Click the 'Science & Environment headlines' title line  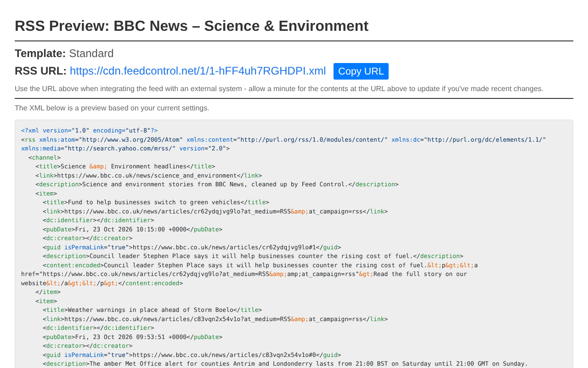tap(125, 167)
